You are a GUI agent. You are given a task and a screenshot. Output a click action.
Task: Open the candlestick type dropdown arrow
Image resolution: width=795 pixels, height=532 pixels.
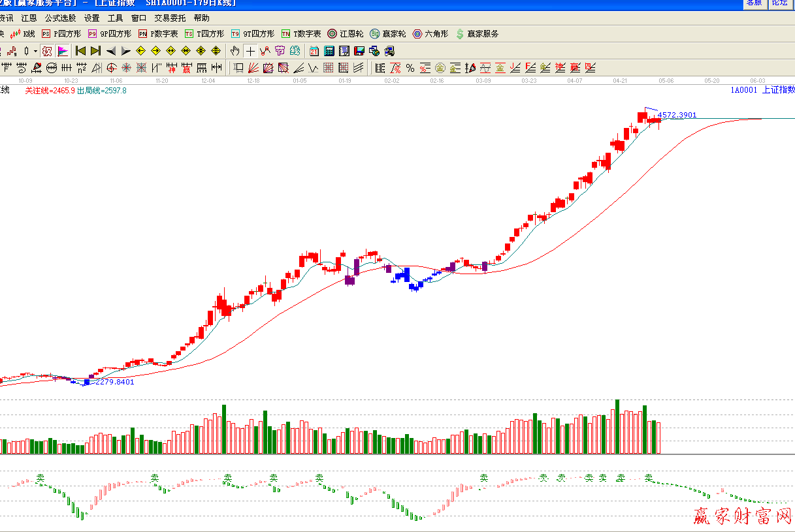tap(35, 51)
